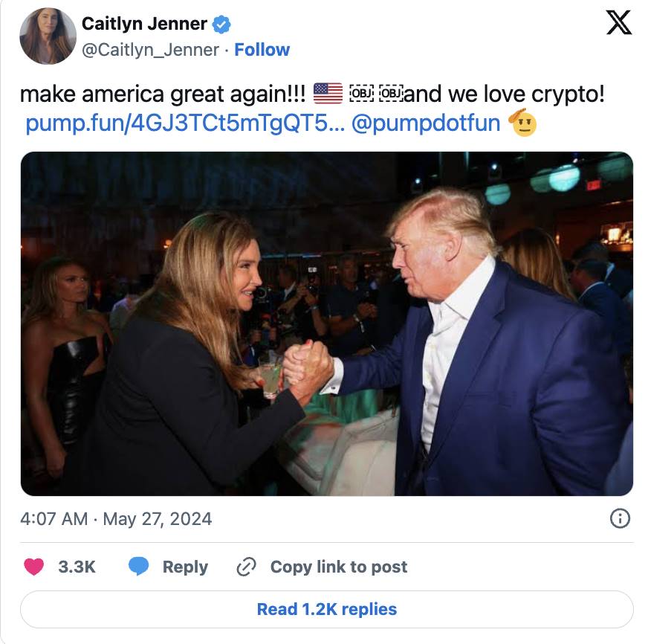Open the embedded handshake photo

326,323
